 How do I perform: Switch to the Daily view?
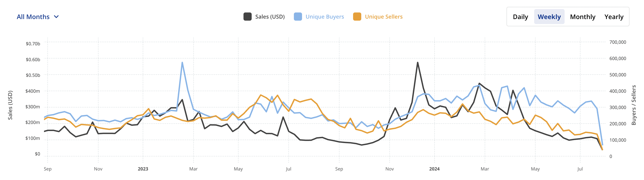click(520, 17)
